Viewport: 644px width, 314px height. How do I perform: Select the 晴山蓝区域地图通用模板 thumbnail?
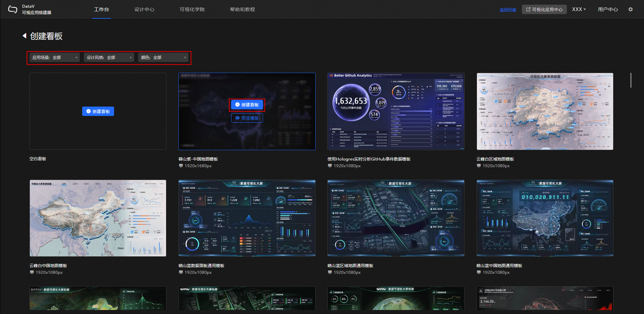click(x=396, y=218)
